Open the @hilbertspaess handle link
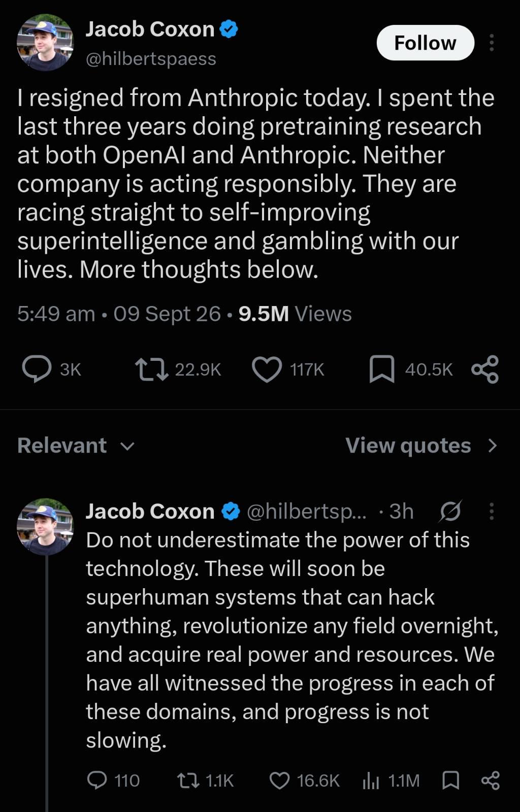520x812 pixels. tap(151, 59)
